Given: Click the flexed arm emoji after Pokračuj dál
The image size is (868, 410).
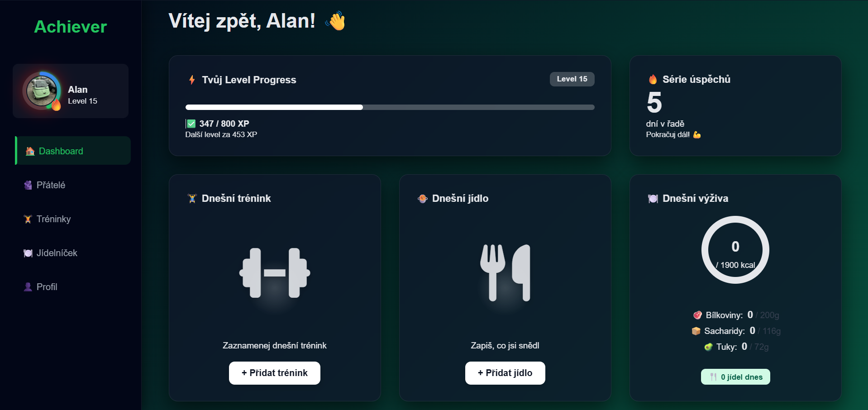Looking at the screenshot, I should coord(697,135).
